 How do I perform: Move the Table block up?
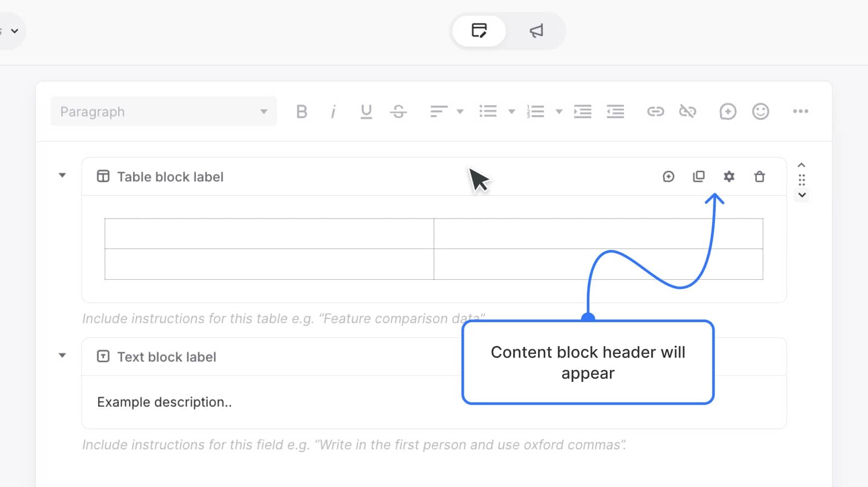point(802,165)
